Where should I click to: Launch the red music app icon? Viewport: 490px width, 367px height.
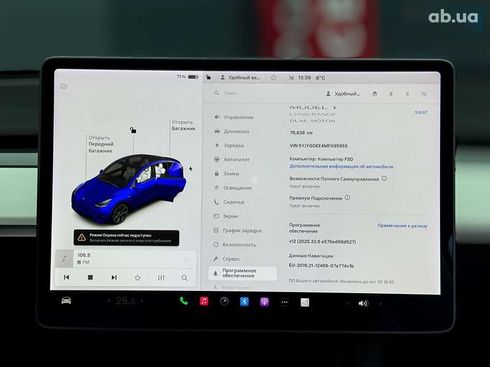pos(204,302)
